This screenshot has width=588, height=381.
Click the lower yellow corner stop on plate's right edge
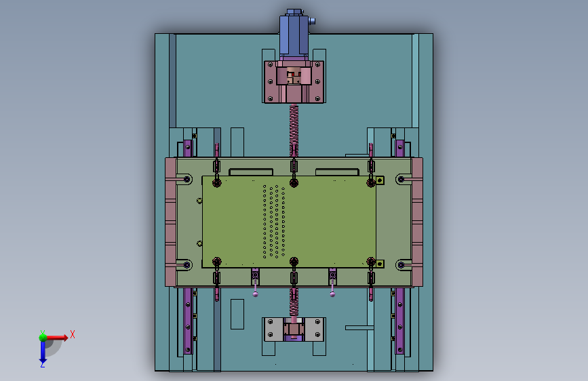click(380, 264)
